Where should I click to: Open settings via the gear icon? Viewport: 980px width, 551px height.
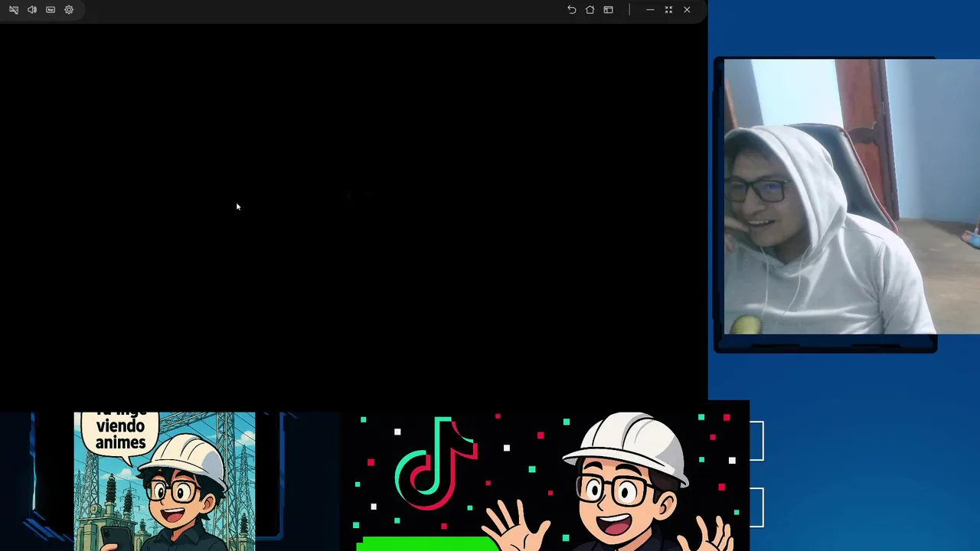tap(69, 10)
